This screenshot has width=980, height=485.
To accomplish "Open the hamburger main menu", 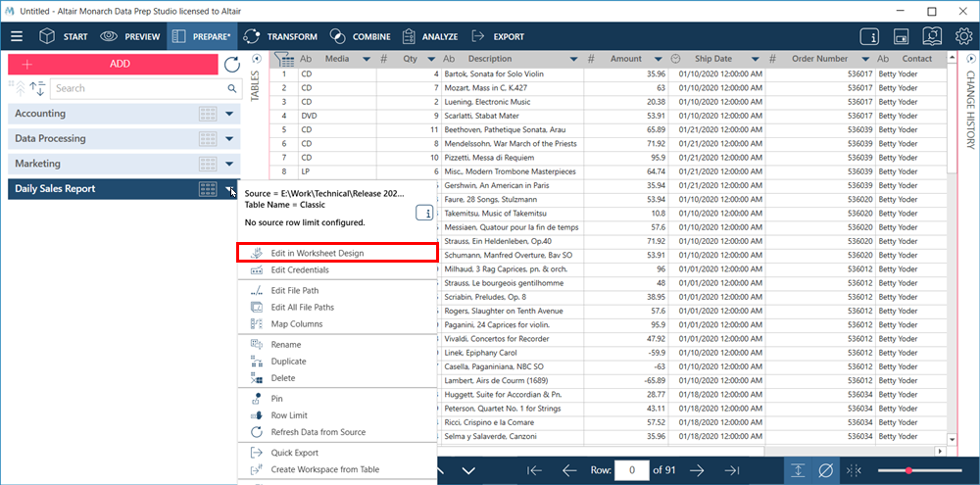I will click(17, 36).
